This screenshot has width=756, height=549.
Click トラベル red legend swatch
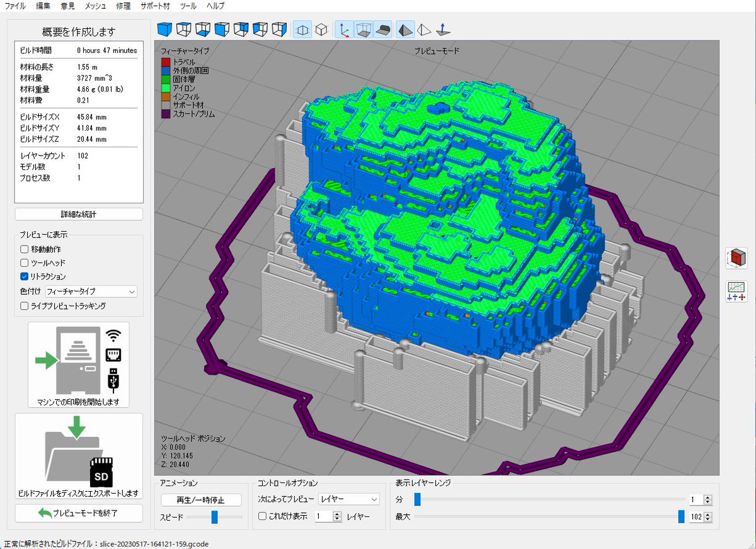[166, 62]
